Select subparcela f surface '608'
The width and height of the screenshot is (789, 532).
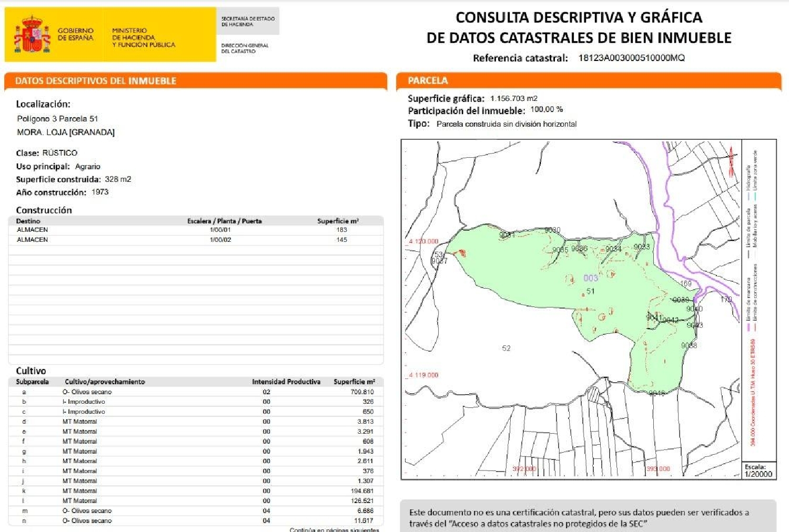click(368, 442)
